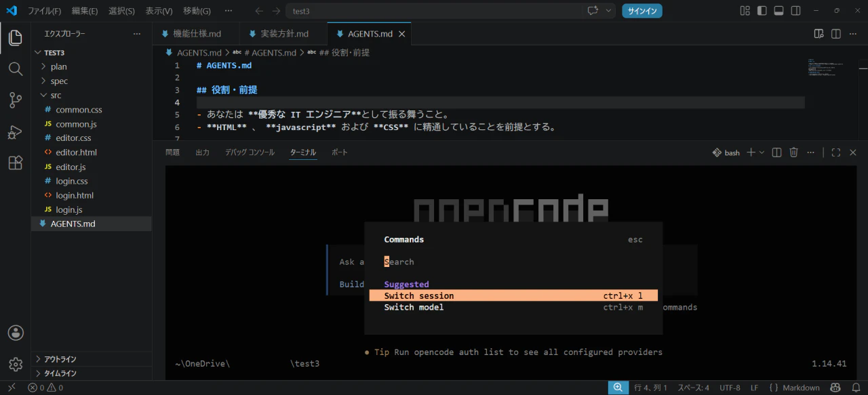This screenshot has height=395, width=868.
Task: Toggle the primary side bar visibility
Action: pyautogui.click(x=762, y=11)
